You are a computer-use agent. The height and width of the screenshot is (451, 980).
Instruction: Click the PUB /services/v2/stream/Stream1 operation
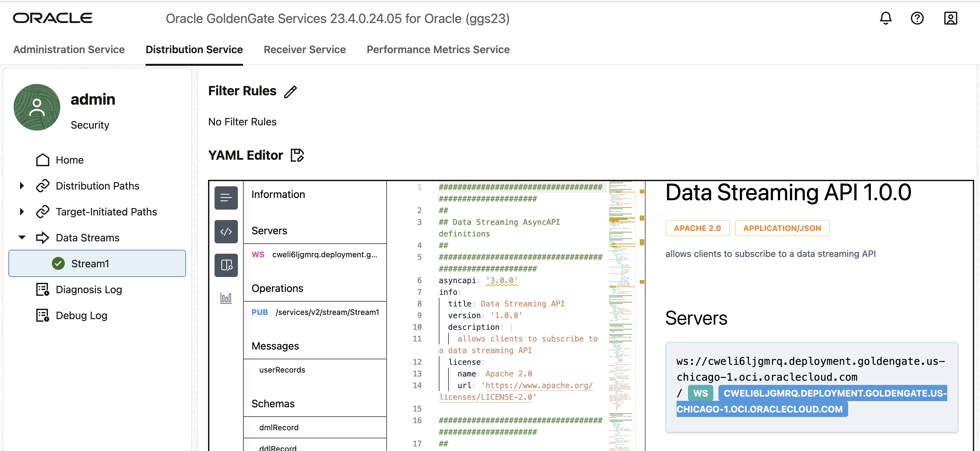point(315,312)
